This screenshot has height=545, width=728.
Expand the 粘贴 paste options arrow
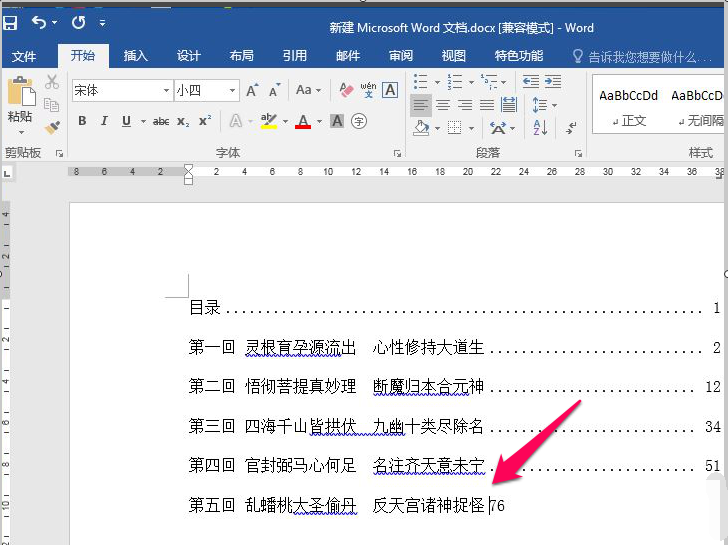[21, 133]
